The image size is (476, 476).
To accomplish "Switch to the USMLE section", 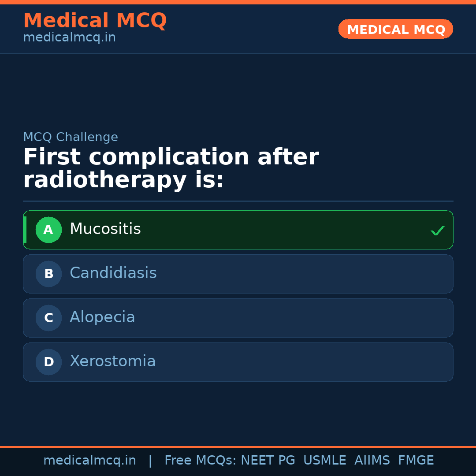I will coord(325,460).
